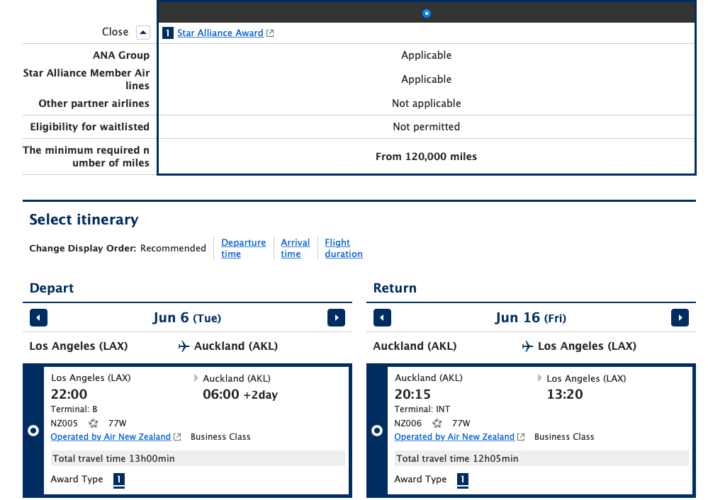Open the Star Alliance Award link
The height and width of the screenshot is (500, 708).
click(220, 33)
